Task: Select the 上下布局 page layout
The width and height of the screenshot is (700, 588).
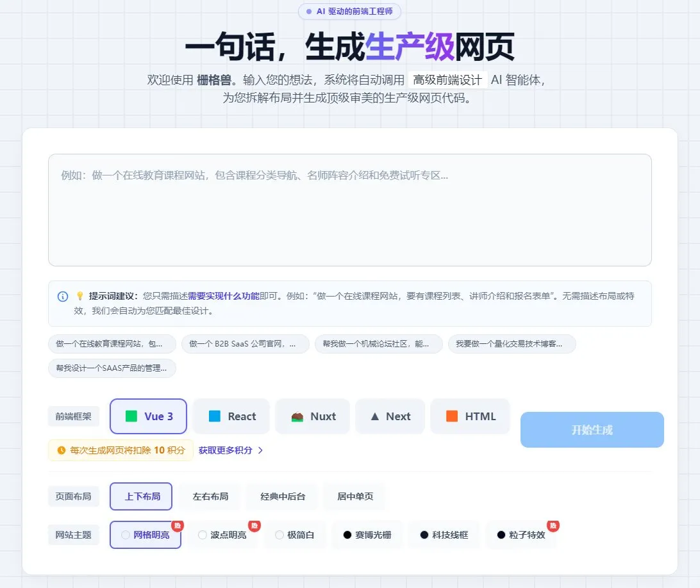Action: tap(141, 496)
